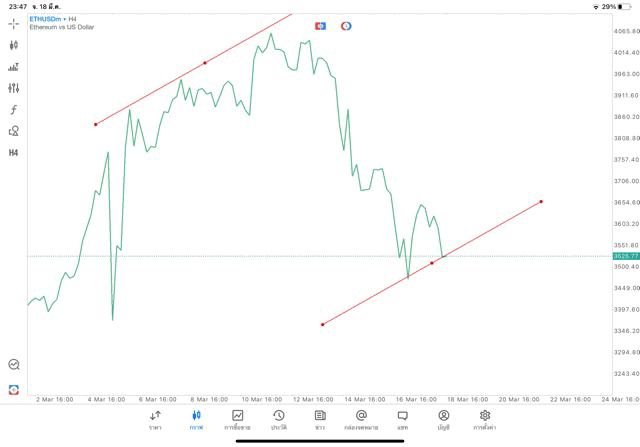Switch to the ราคา quotes tab
The width and height of the screenshot is (640, 447).
(155, 419)
